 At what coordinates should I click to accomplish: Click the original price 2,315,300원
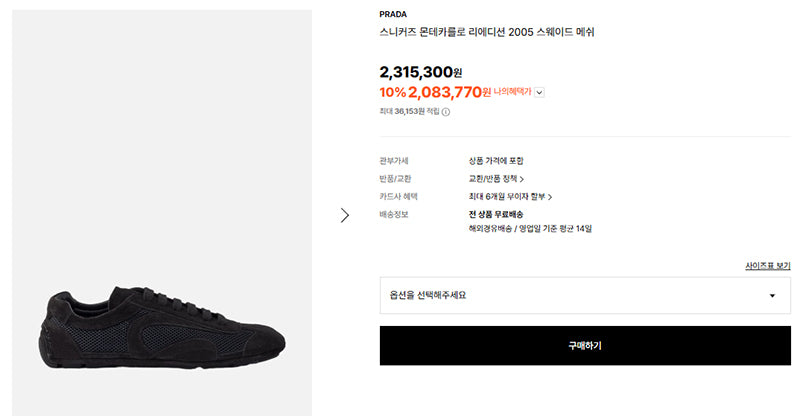[x=421, y=72]
